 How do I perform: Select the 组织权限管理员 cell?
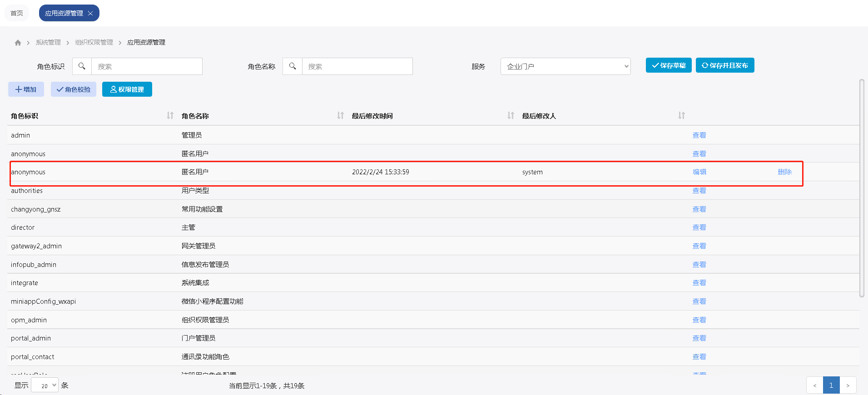[x=205, y=320]
